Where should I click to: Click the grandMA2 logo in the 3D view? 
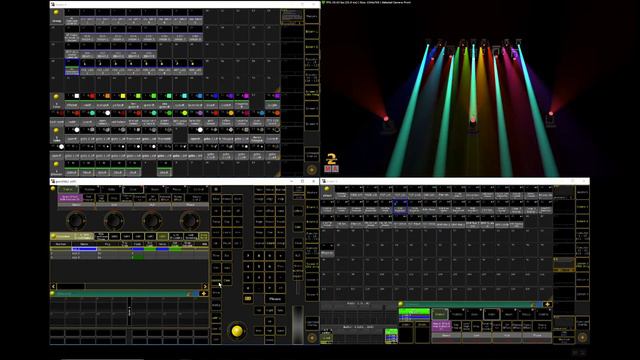(331, 163)
